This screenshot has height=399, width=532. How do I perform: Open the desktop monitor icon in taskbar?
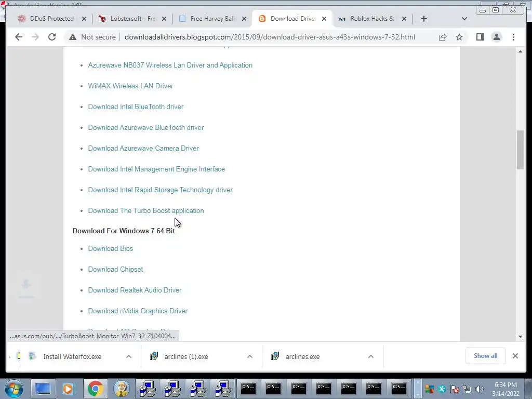(43, 389)
